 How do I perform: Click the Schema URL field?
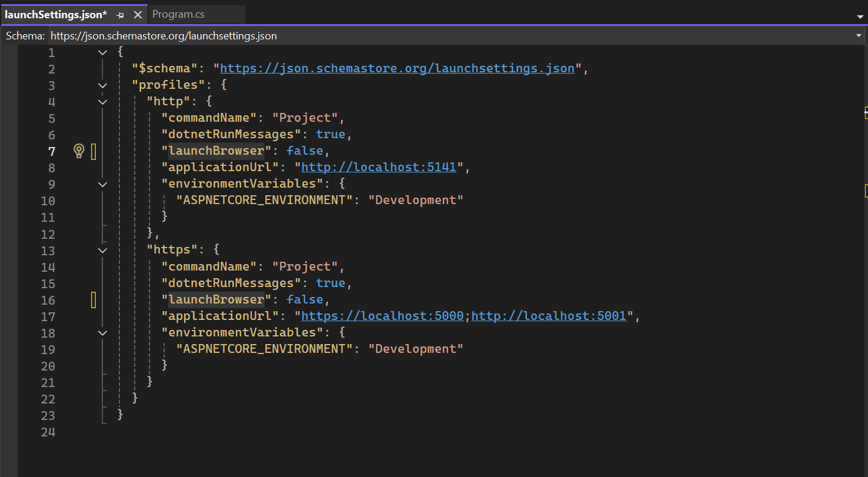click(450, 36)
